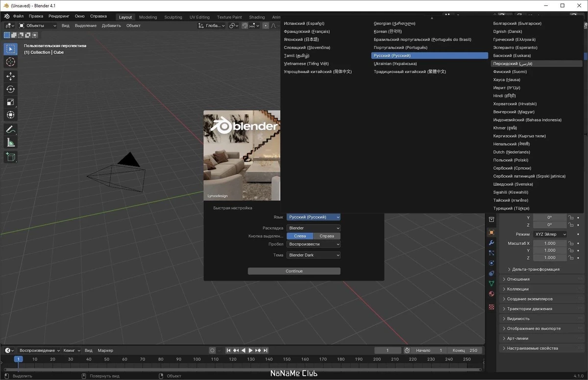Open the Объекты mode dropdown
The width and height of the screenshot is (588, 380).
coord(38,25)
